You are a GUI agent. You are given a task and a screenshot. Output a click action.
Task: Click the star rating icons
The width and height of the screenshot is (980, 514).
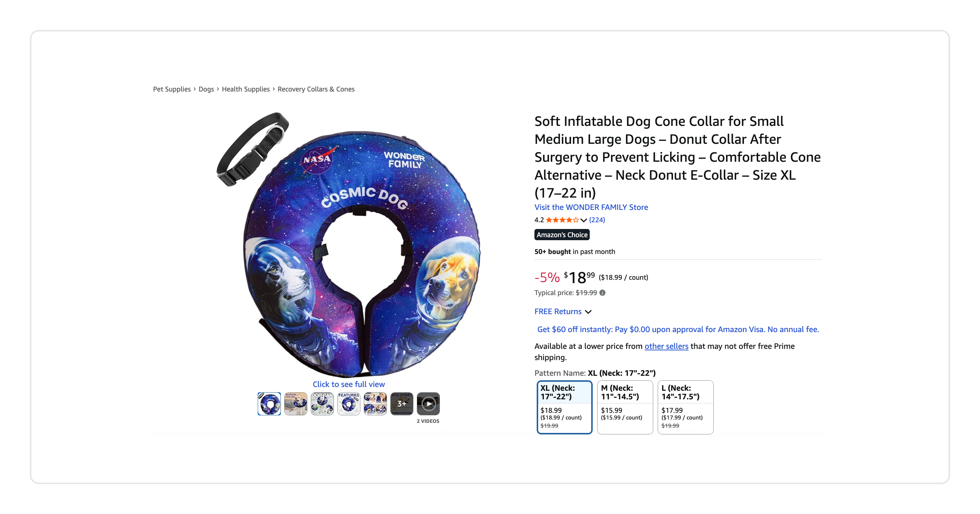coord(562,220)
